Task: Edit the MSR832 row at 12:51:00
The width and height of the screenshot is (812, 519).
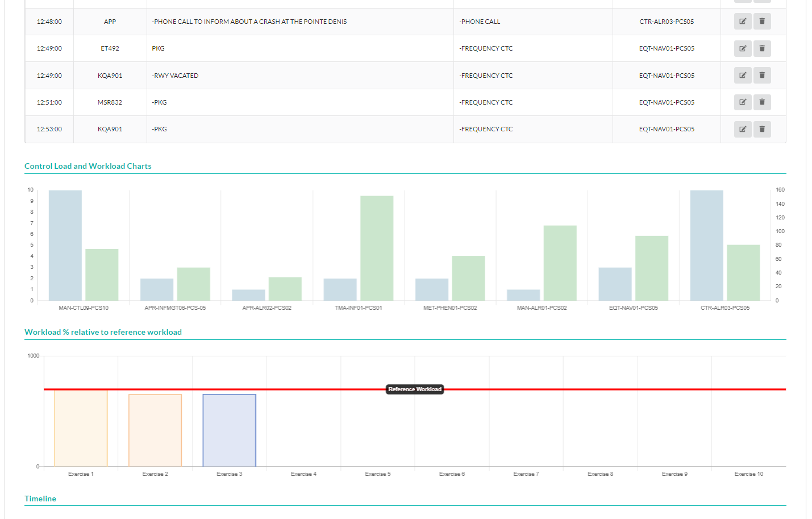Action: pos(743,102)
